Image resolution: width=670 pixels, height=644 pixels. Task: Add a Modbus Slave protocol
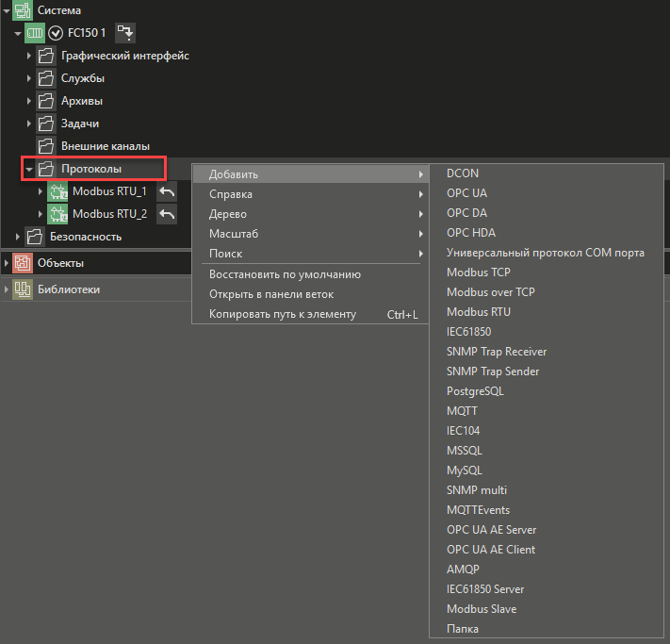pos(547,609)
